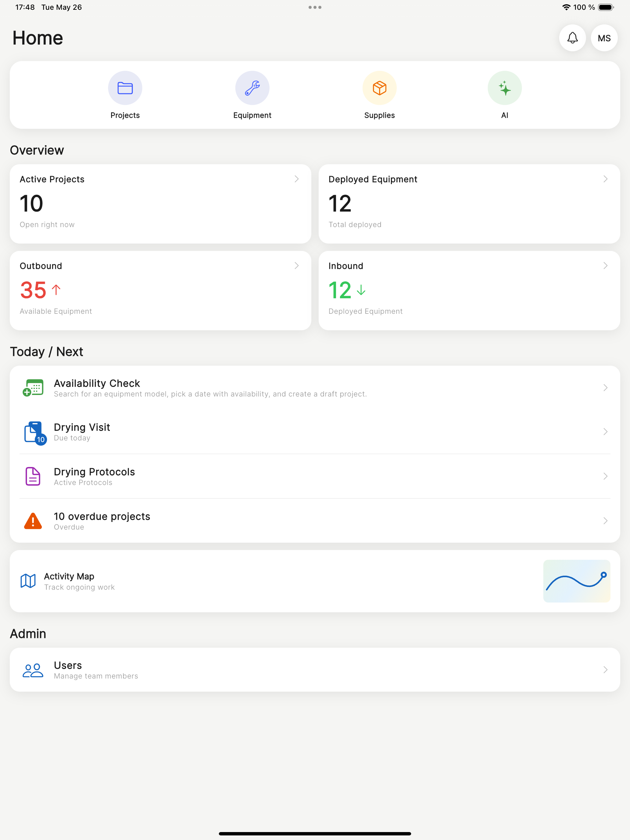Tap the Outbound count 35
630x840 pixels.
[33, 290]
